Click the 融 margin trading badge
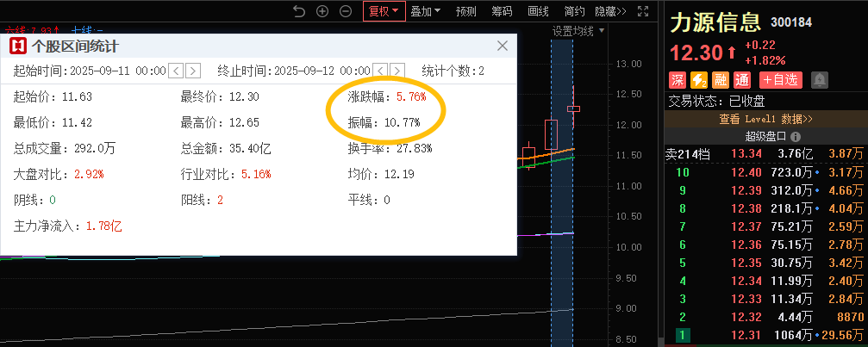This screenshot has height=347, width=868. click(x=721, y=80)
